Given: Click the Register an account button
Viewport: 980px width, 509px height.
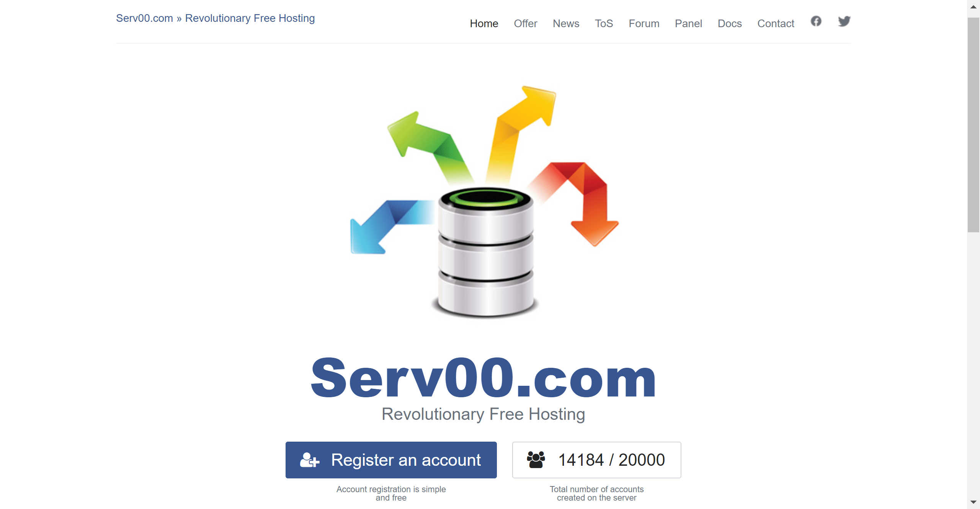Looking at the screenshot, I should 392,460.
